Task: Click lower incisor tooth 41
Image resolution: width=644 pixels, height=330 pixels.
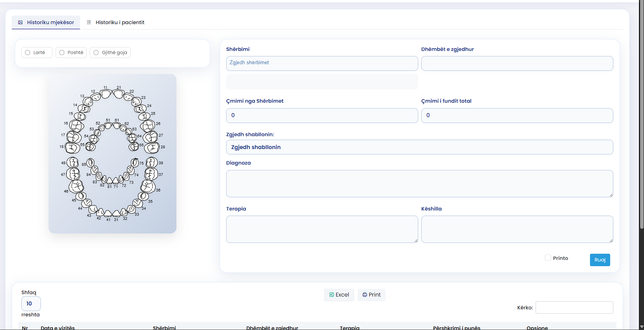Action: 108,213
